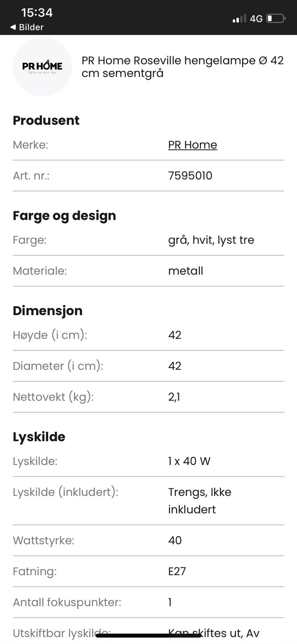Tap the Nettovekt value 2,1
297x644 pixels.
pyautogui.click(x=174, y=397)
